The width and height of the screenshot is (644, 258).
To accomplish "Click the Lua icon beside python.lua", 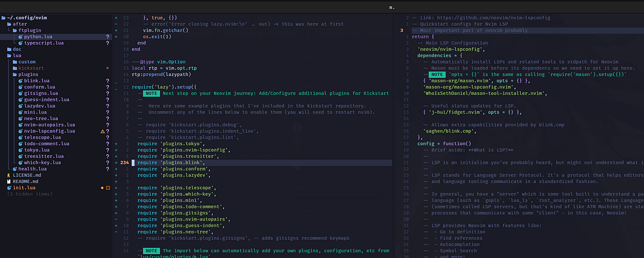I will [x=21, y=37].
